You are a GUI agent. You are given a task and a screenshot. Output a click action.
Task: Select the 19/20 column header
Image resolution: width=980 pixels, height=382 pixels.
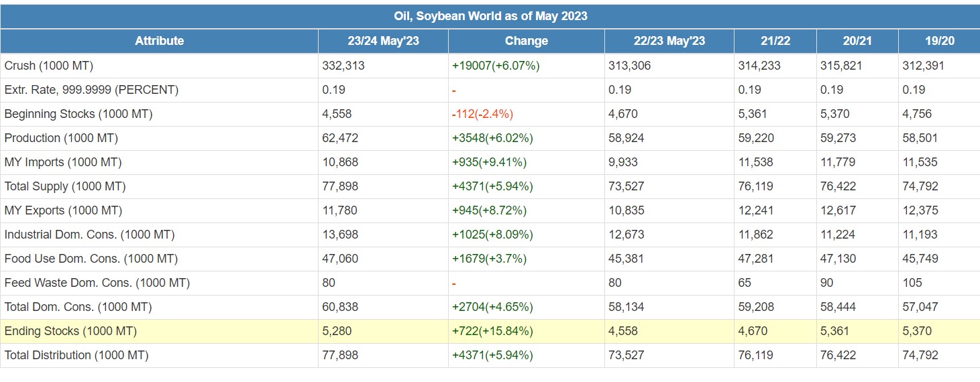click(939, 41)
